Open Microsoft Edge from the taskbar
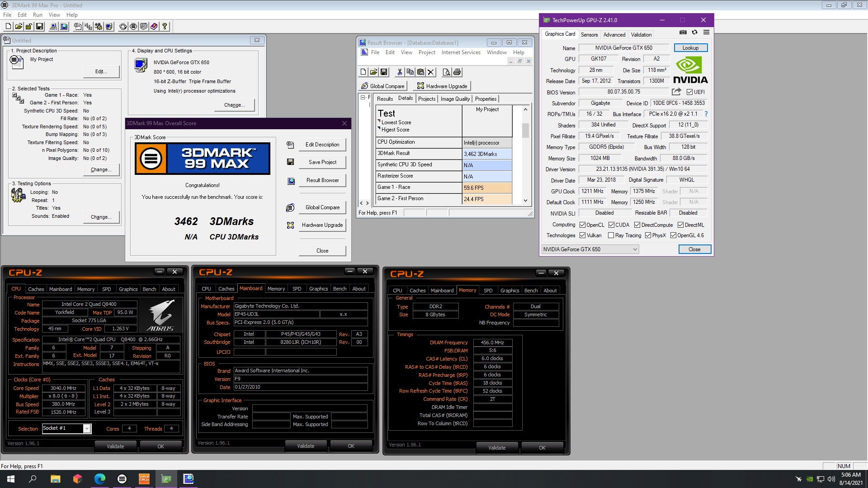This screenshot has height=488, width=868. pyautogui.click(x=100, y=479)
